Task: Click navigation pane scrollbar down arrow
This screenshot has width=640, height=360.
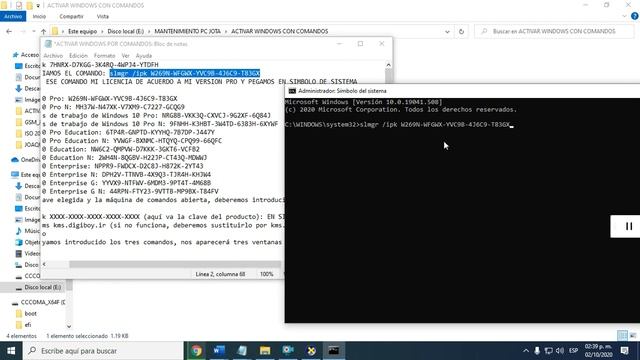Action: coord(69,326)
